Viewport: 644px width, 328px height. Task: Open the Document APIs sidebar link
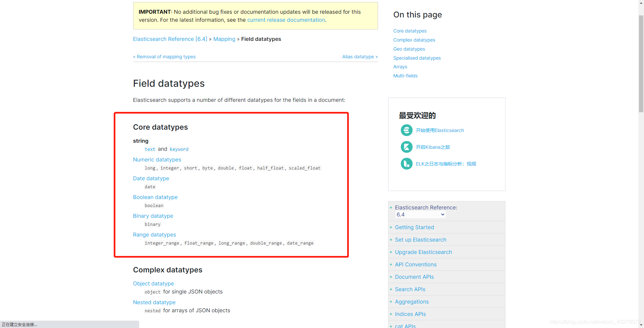(x=414, y=277)
